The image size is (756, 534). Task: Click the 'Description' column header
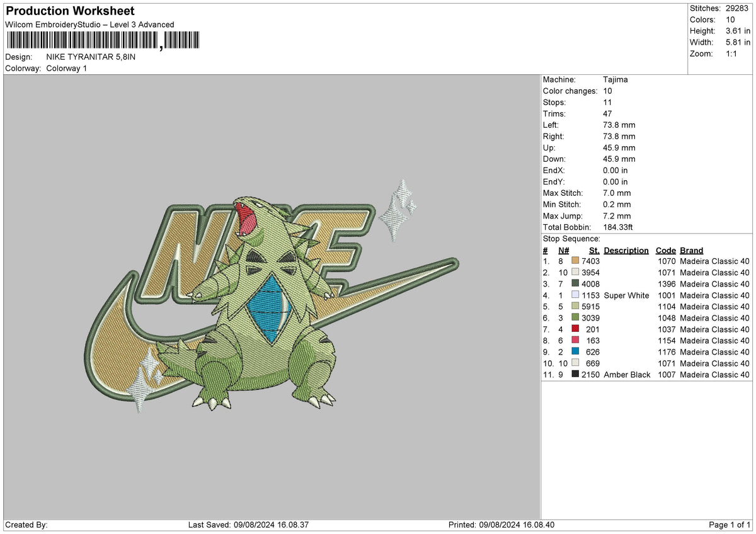626,250
